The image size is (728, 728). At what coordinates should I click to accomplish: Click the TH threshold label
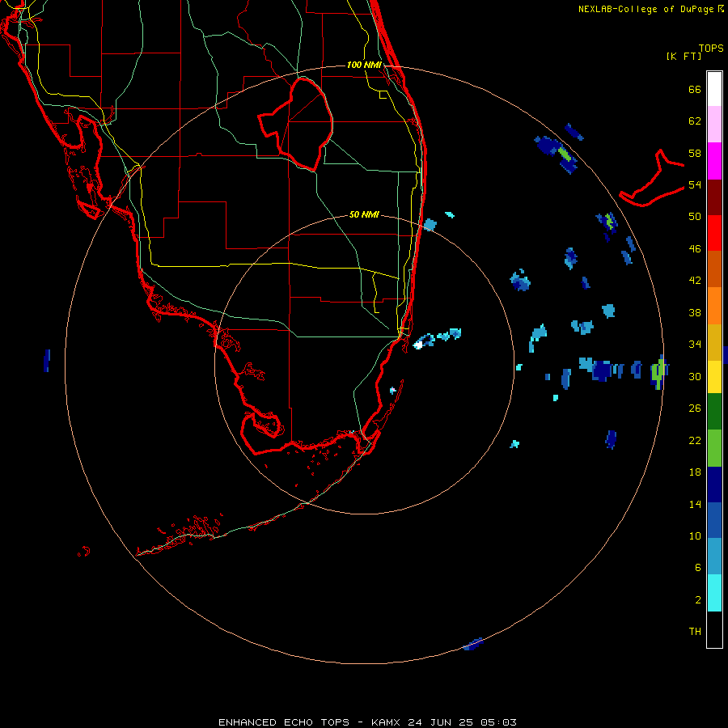tap(695, 632)
